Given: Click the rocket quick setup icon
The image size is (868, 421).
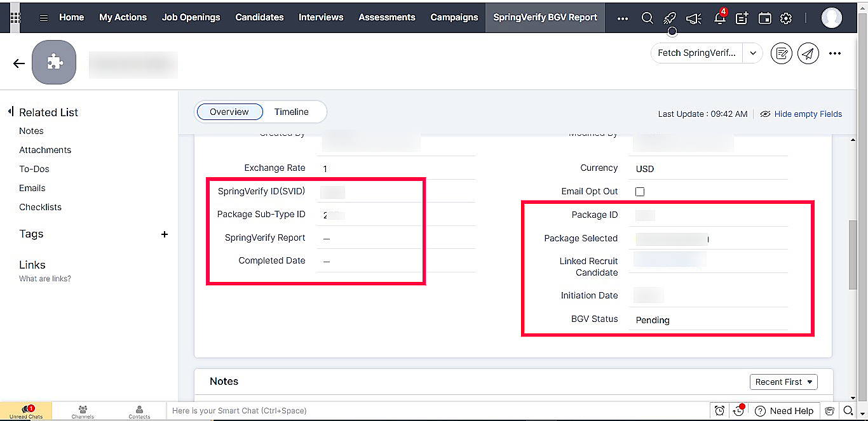Looking at the screenshot, I should click(670, 18).
